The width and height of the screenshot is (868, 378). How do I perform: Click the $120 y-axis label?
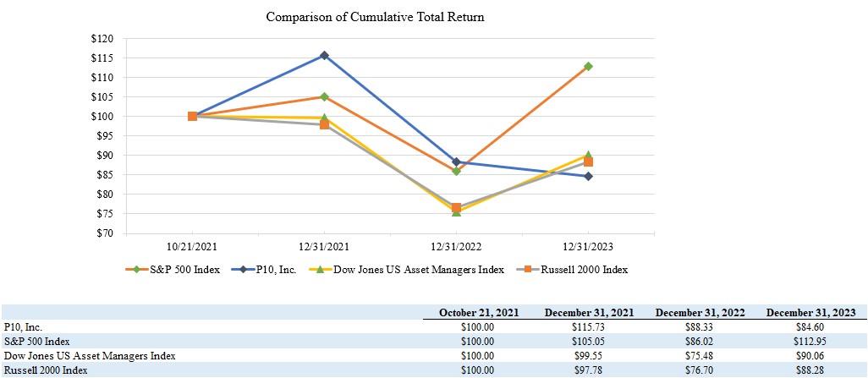click(103, 39)
